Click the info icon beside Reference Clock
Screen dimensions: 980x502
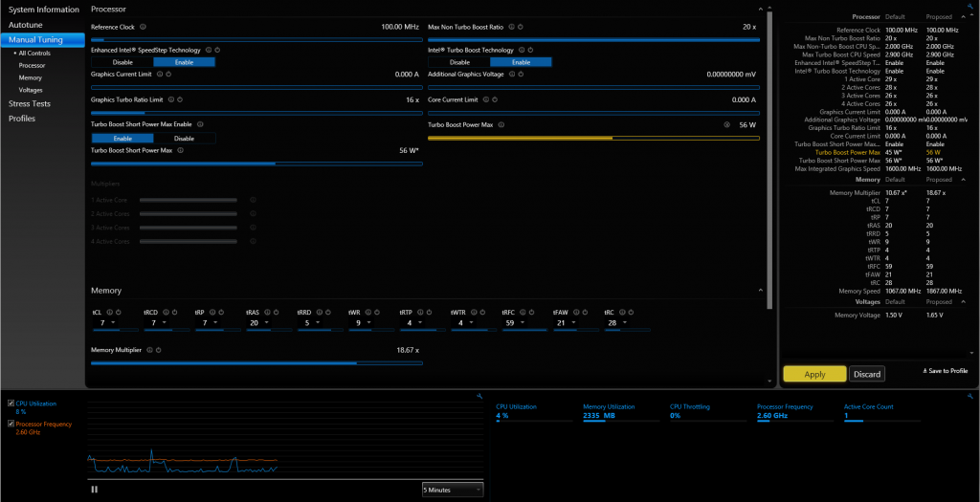tap(143, 27)
